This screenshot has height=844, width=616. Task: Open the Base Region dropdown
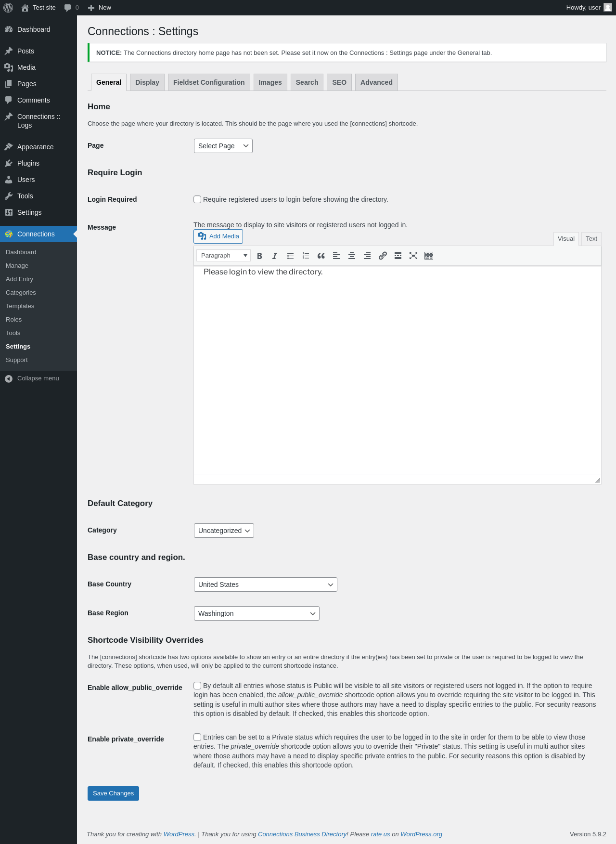pos(257,613)
